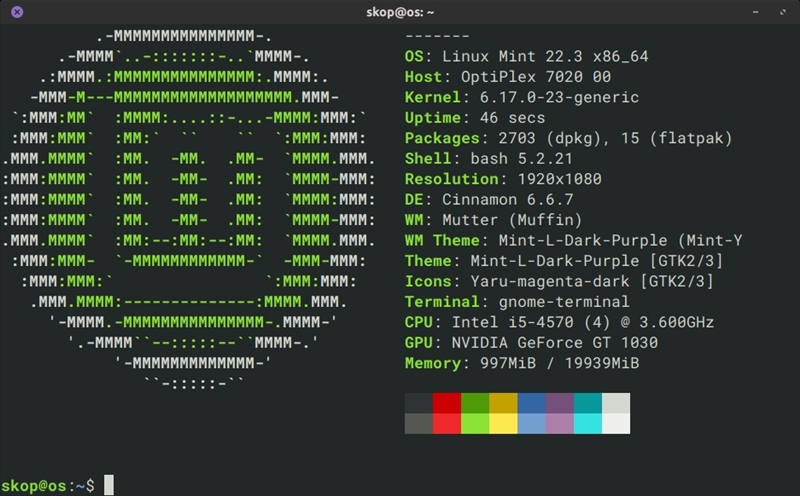The height and width of the screenshot is (496, 800).
Task: Click the text 'bash 5.2.21'
Action: coord(521,159)
